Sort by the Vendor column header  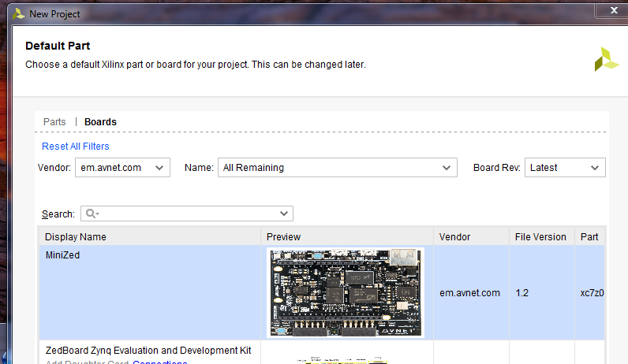(471, 237)
